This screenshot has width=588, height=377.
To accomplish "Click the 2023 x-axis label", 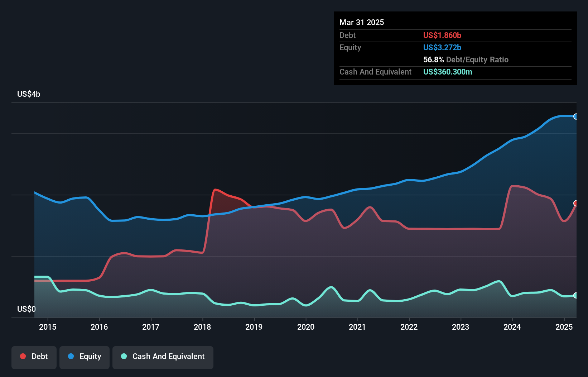I will [461, 327].
